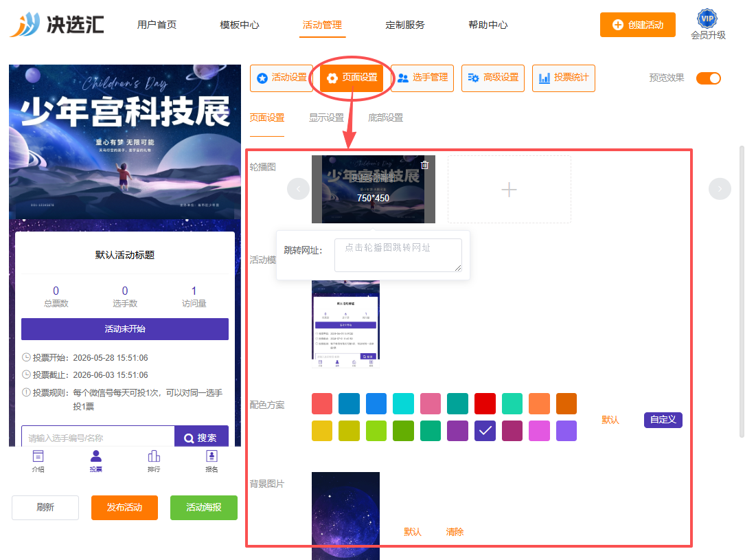The height and width of the screenshot is (560, 756).
Task: Switch to the 显示设置 sub-tab
Action: point(326,117)
